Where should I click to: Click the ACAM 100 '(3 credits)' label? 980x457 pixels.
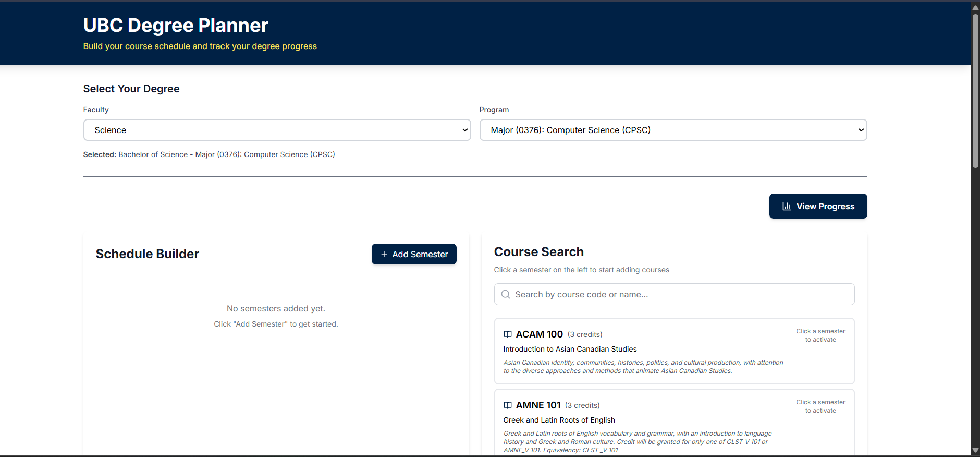tap(585, 334)
